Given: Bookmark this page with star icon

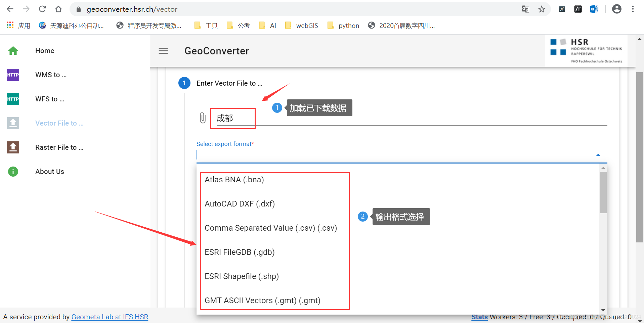Looking at the screenshot, I should 542,9.
